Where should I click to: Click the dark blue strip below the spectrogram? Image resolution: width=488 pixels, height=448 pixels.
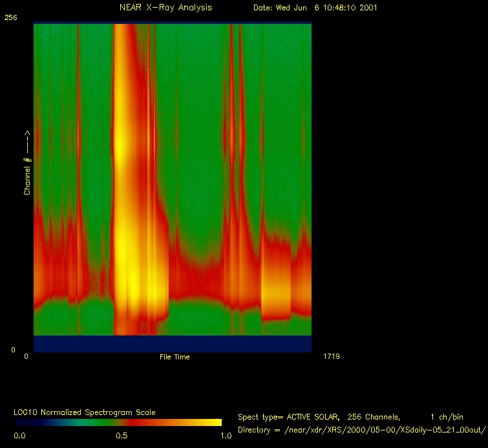tap(173, 343)
